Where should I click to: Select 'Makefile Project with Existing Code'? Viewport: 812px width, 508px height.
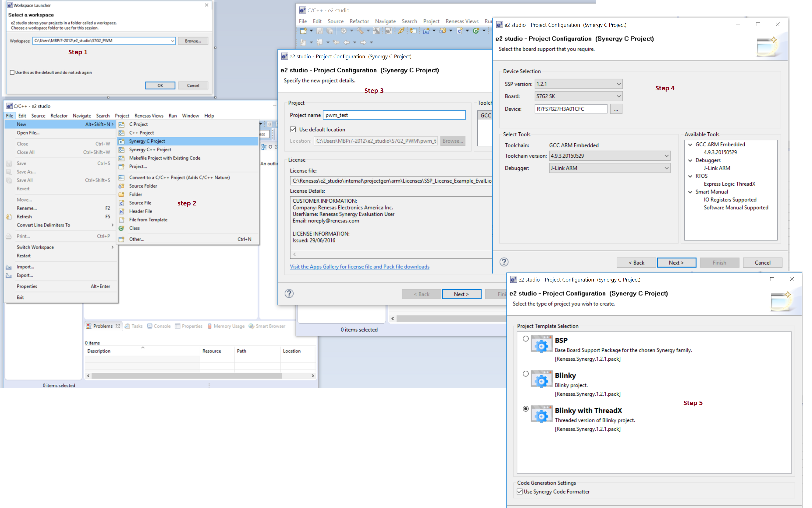click(x=164, y=158)
